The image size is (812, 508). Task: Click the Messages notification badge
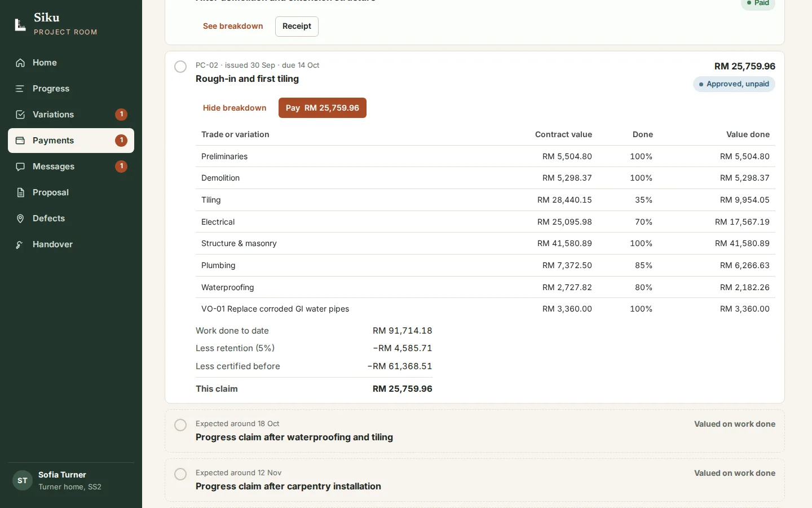click(121, 167)
